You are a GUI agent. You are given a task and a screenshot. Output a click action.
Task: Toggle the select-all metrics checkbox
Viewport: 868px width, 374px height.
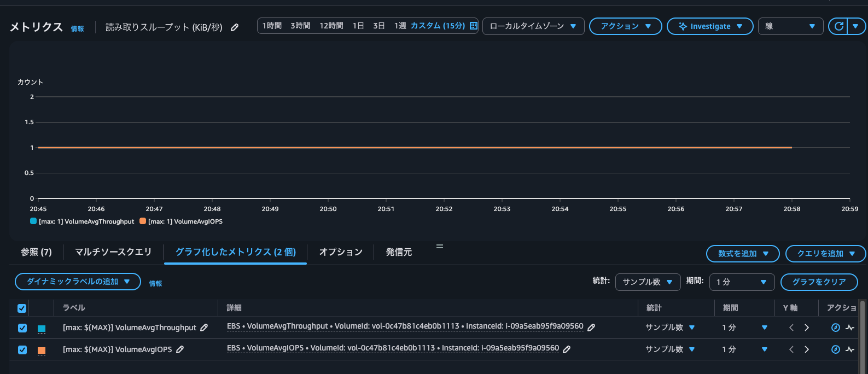coord(22,308)
